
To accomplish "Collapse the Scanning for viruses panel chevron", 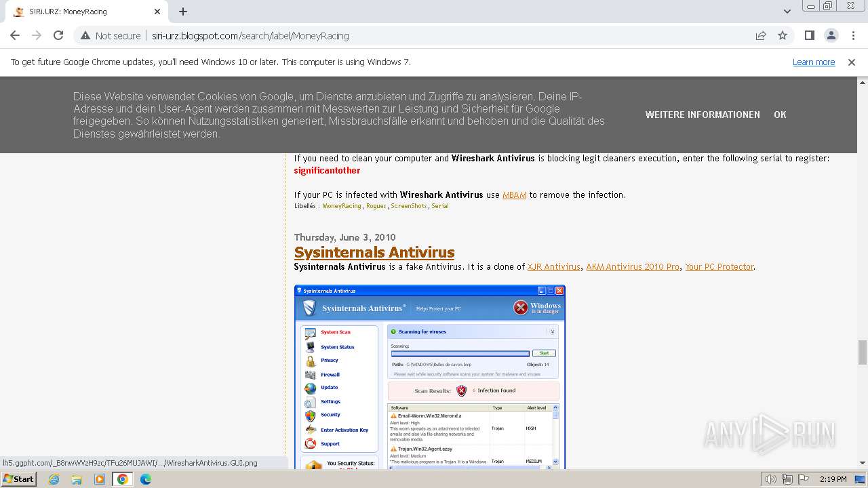I will coord(553,331).
